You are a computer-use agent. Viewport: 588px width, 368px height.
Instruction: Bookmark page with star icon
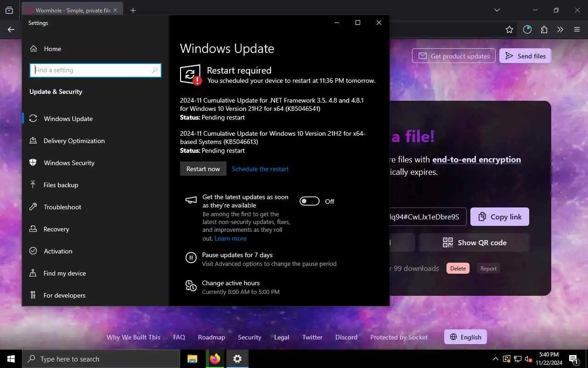tap(509, 29)
